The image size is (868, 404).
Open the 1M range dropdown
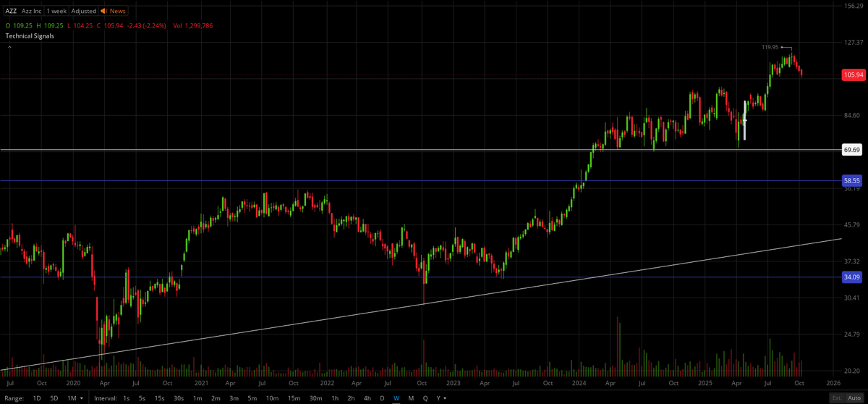[75, 398]
